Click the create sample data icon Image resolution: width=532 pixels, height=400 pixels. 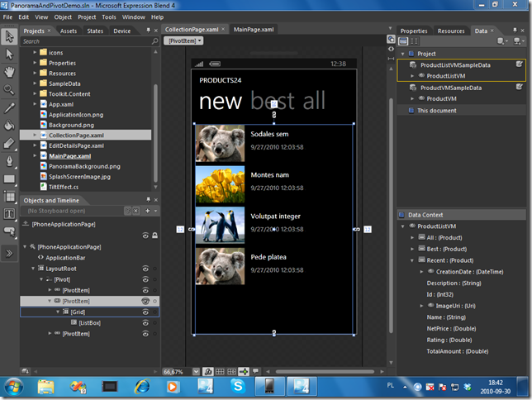click(x=502, y=41)
